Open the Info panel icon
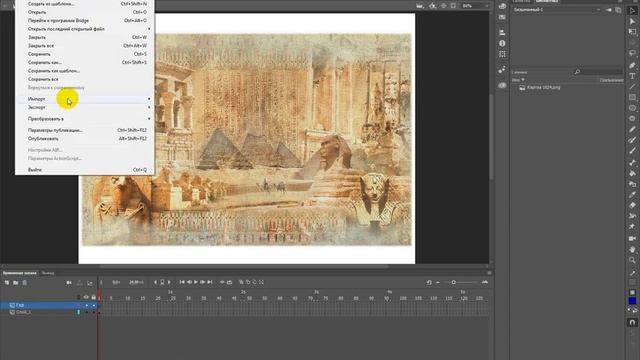640x360 pixels. click(x=502, y=43)
